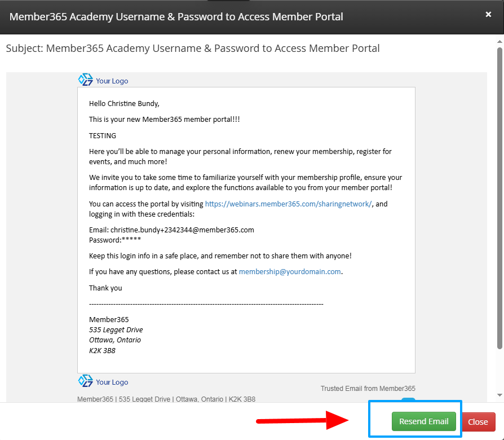
Task: Click the vertical scrollbar thumb
Action: [x=499, y=197]
